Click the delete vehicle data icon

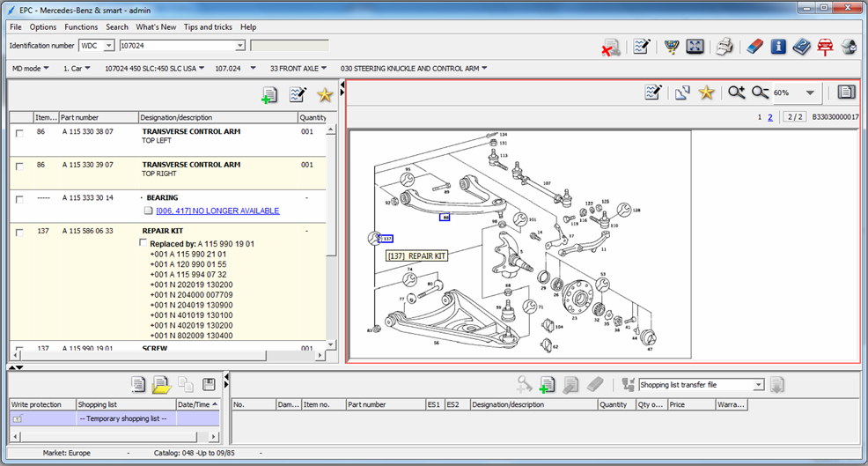coord(611,47)
